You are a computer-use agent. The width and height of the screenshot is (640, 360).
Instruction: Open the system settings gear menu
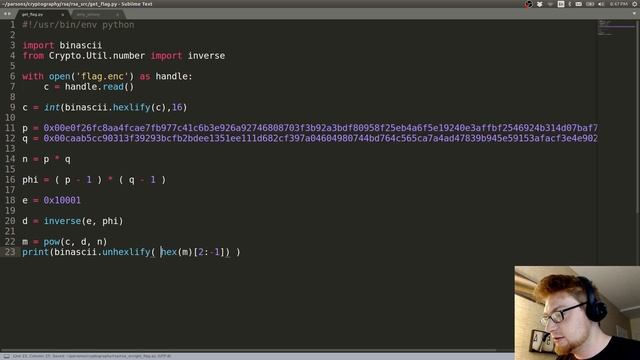point(635,4)
